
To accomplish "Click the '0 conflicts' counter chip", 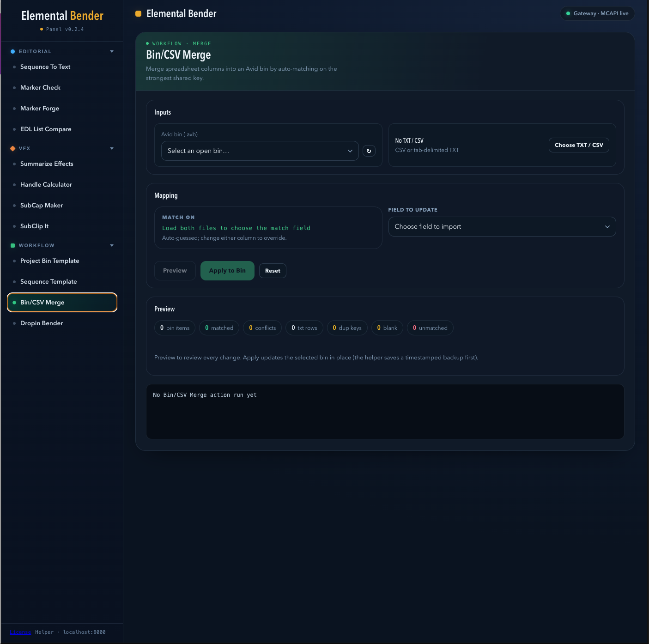I will (x=262, y=328).
